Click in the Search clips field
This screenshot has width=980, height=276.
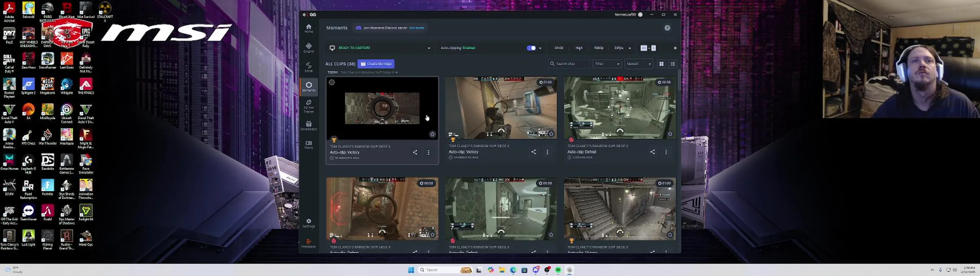(569, 64)
